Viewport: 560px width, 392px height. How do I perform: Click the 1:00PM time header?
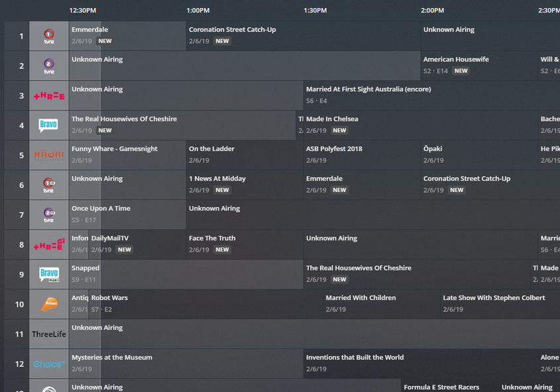[x=198, y=11]
